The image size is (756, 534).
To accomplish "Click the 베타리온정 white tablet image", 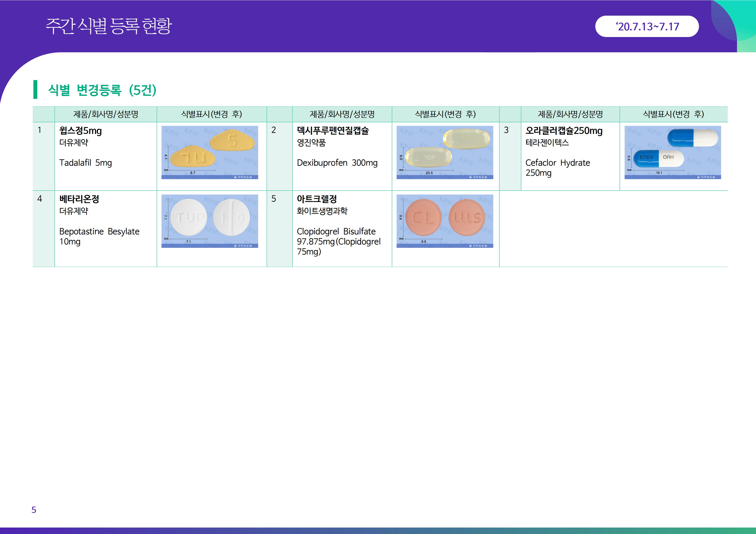I will click(209, 221).
